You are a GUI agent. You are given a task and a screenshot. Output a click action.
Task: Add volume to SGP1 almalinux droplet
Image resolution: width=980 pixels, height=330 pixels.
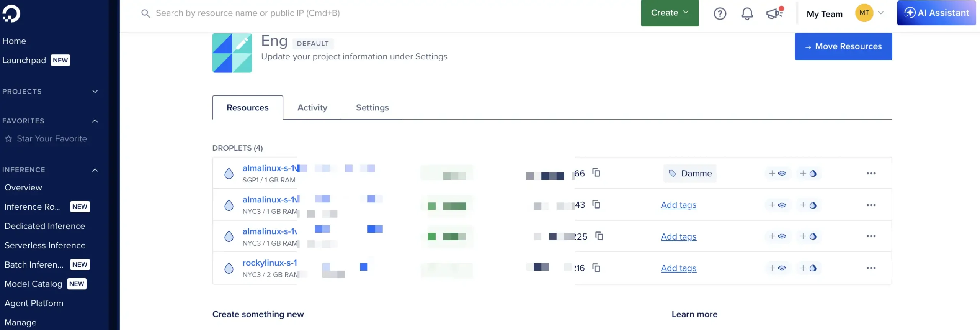[777, 173]
